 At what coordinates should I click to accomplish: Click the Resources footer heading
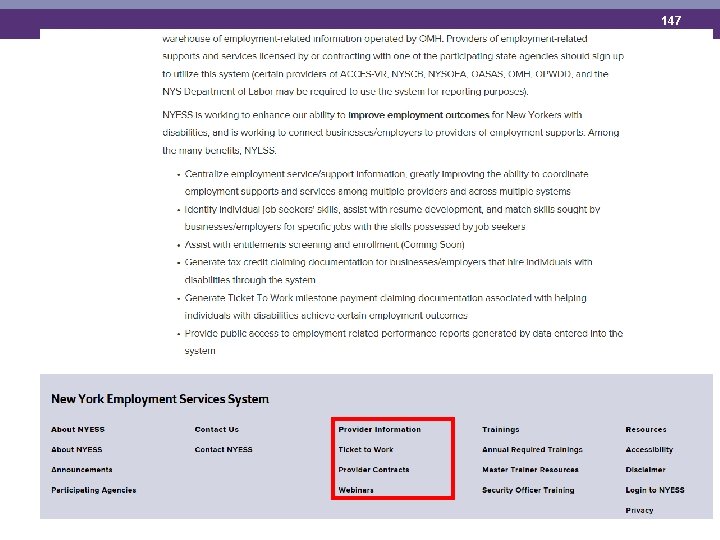click(646, 429)
